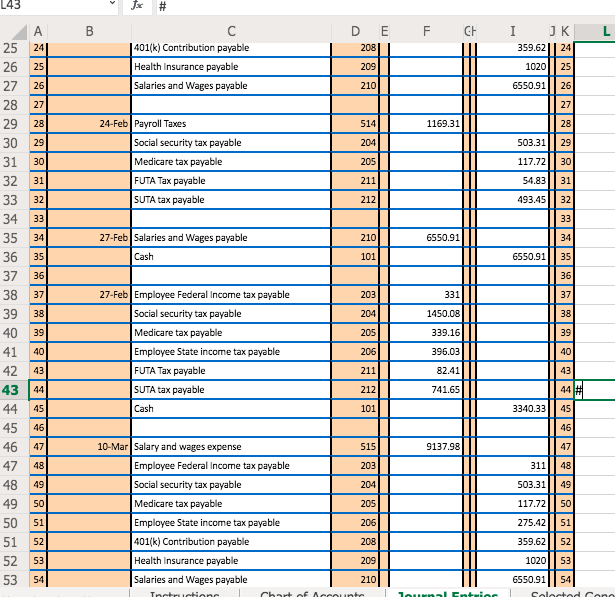The height and width of the screenshot is (597, 615).
Task: Select column I header
Action: click(x=513, y=31)
